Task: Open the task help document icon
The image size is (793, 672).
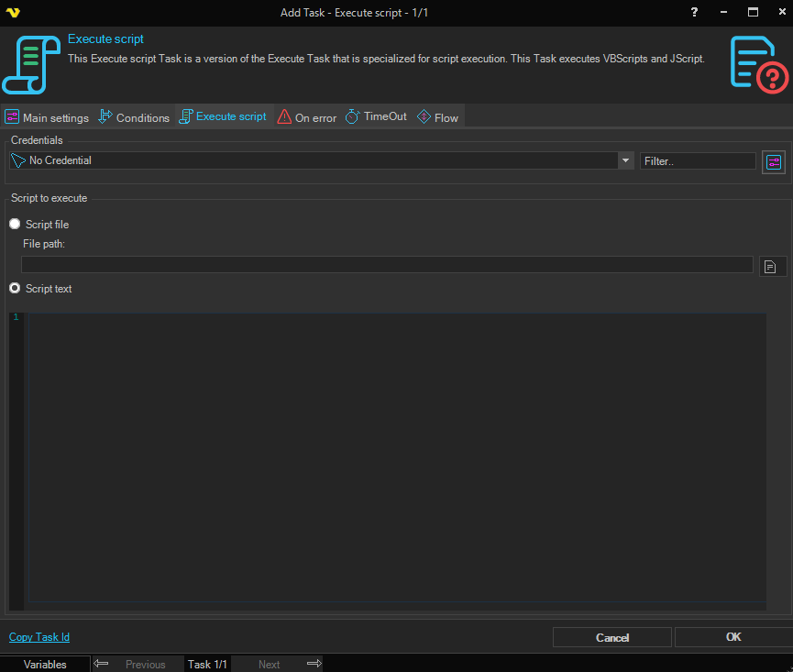Action: pos(758,64)
